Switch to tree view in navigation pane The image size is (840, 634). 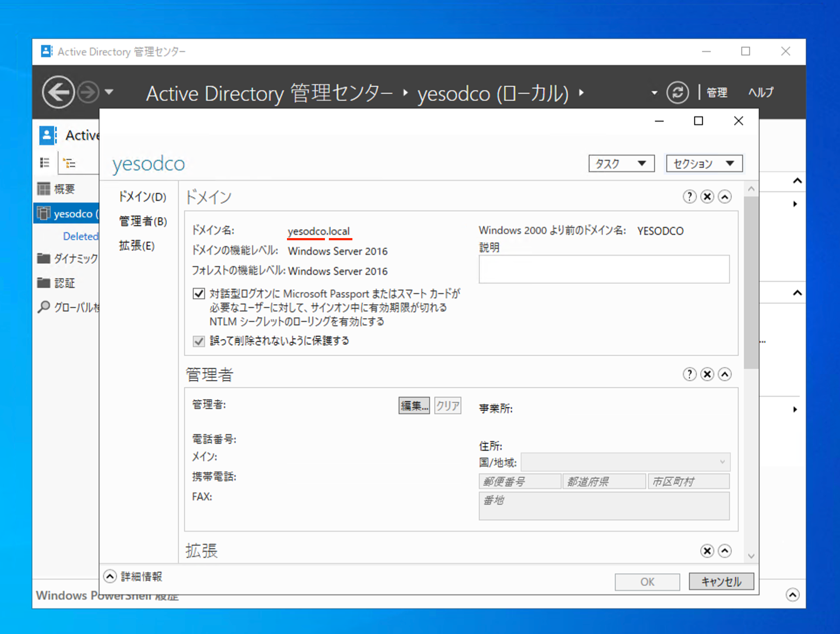click(69, 163)
